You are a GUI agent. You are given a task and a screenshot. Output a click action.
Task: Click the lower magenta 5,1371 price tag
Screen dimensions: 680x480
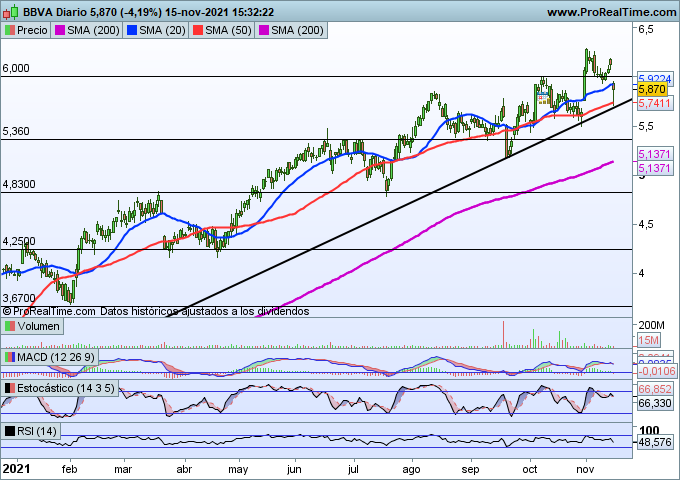pos(655,168)
